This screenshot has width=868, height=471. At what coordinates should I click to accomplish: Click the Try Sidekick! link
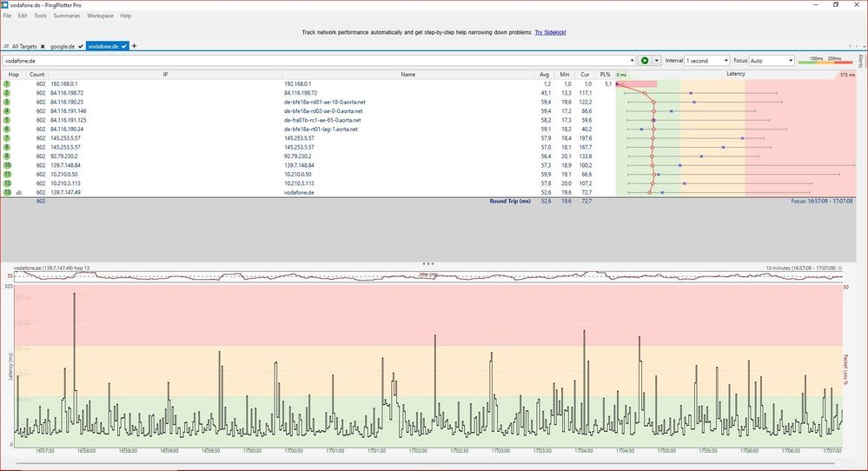pos(550,32)
